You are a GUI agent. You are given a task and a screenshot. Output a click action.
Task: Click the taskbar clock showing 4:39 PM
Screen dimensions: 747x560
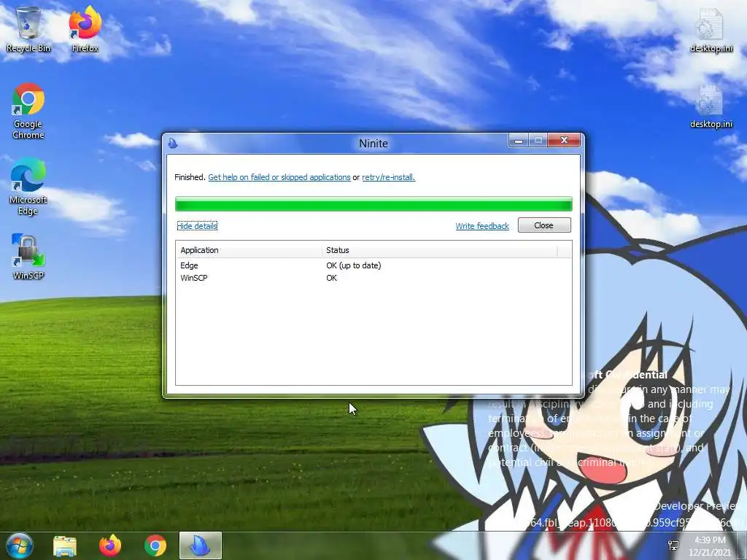(709, 546)
